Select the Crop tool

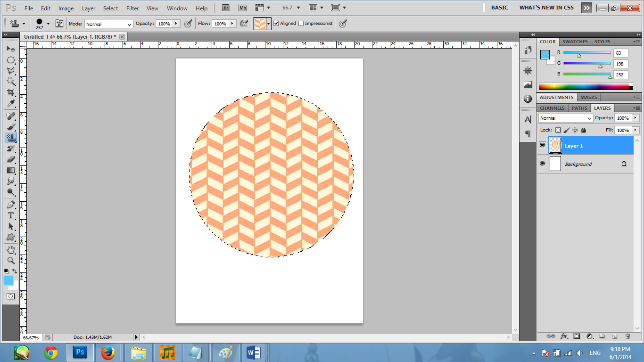[11, 92]
